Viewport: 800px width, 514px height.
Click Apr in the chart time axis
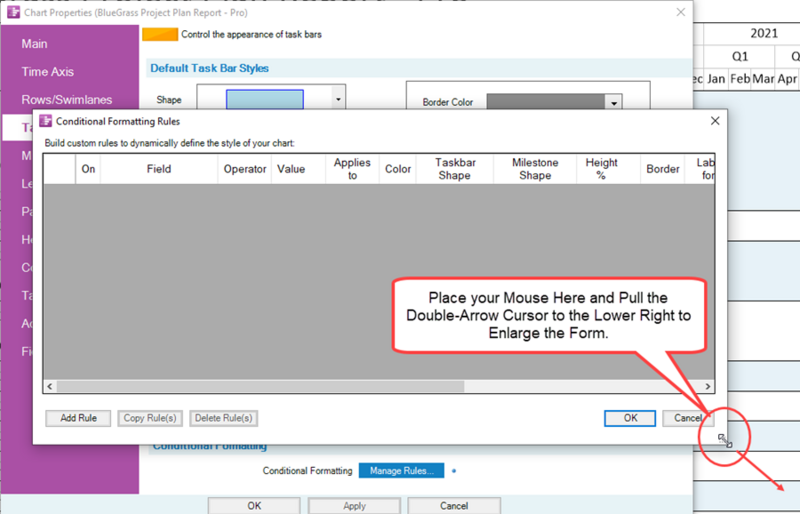(787, 79)
